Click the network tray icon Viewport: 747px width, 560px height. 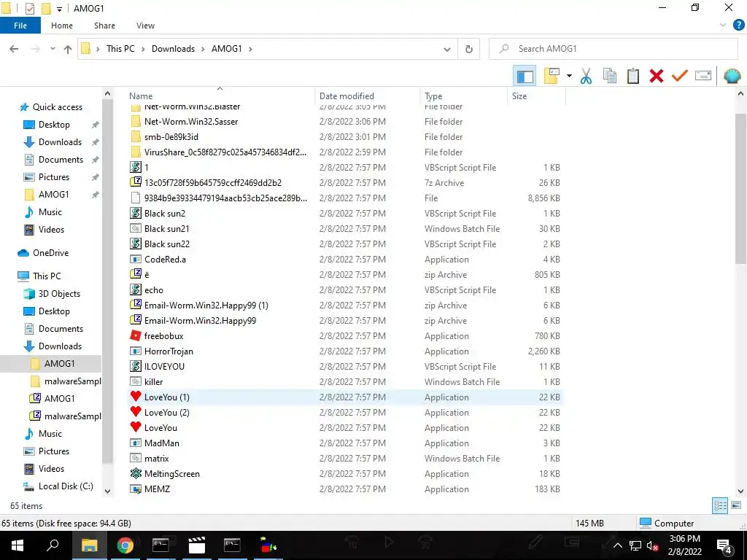[635, 545]
